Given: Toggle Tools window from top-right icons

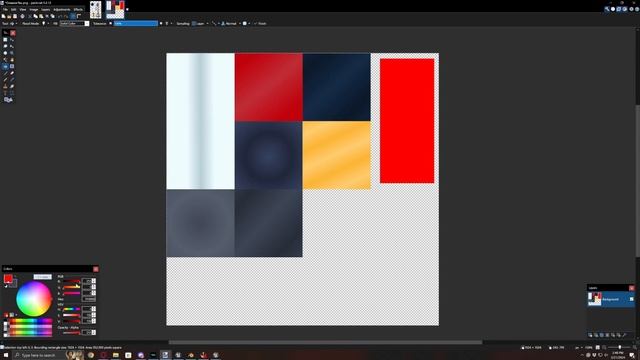Looking at the screenshot, I should pos(607,9).
